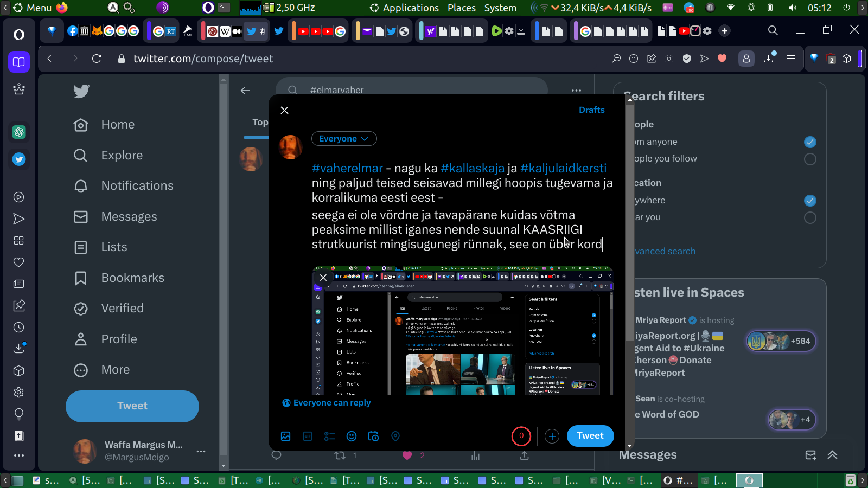868x488 pixels.
Task: Open Opera sidebar extensions cube
Action: (19, 371)
